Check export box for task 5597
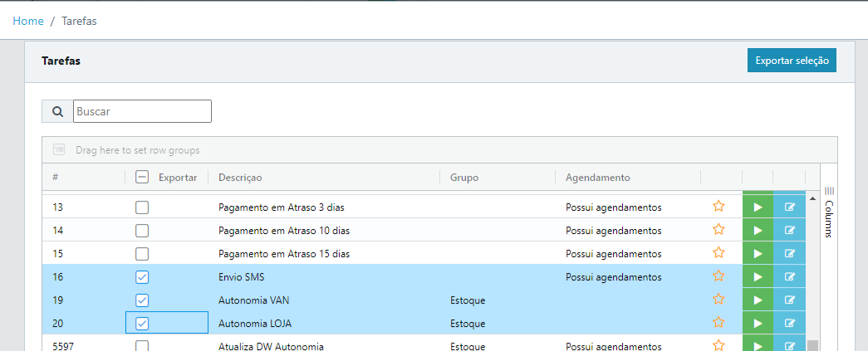868x351 pixels. tap(142, 345)
